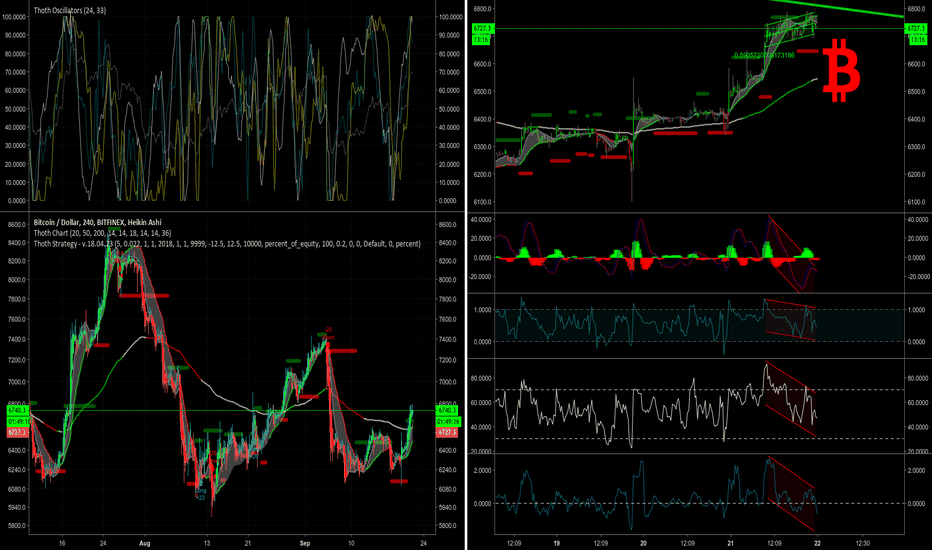Click 13:16 countdown label on right chart's left axis
Viewport: 932px width, 550px height.
[483, 40]
